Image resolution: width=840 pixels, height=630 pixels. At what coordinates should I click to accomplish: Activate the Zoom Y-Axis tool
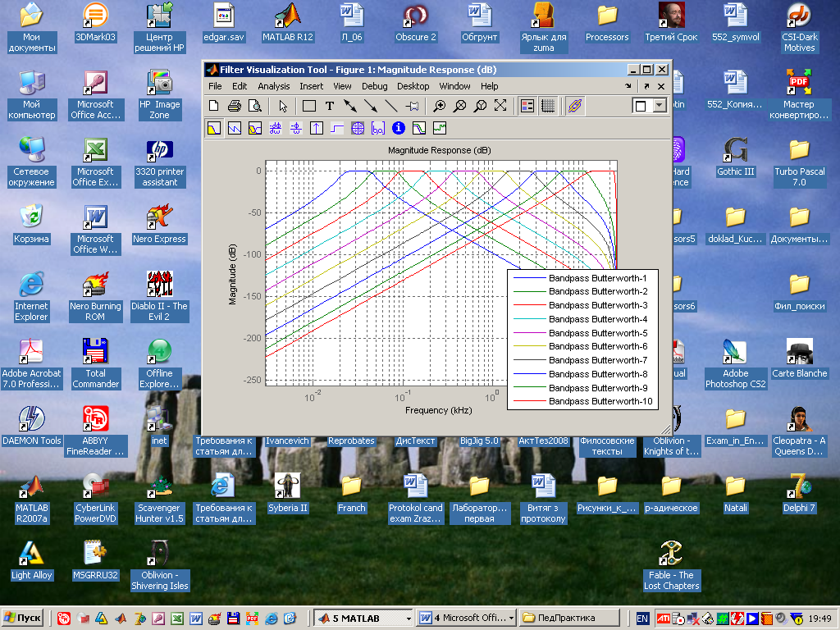(480, 106)
